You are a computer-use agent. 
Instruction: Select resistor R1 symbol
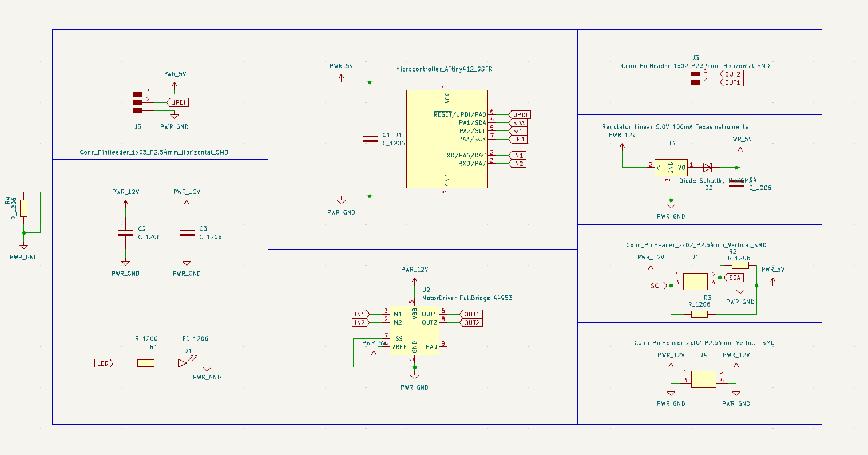[146, 363]
